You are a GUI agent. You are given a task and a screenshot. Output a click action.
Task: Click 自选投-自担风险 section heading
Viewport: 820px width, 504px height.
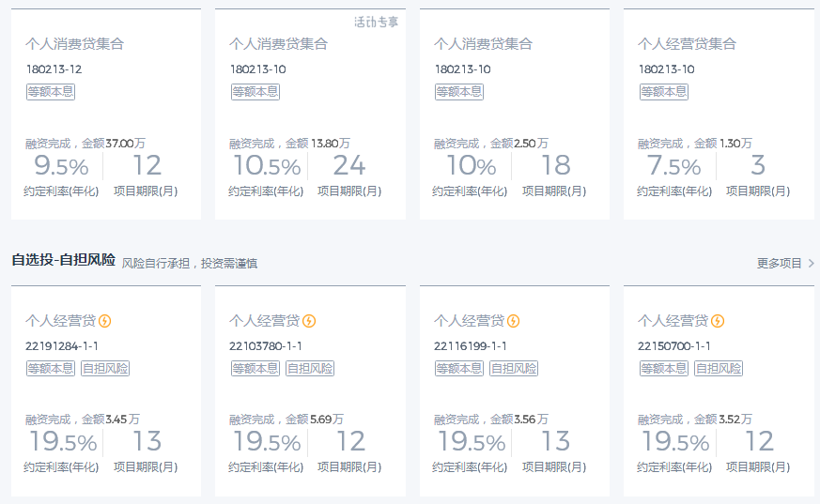(x=63, y=260)
